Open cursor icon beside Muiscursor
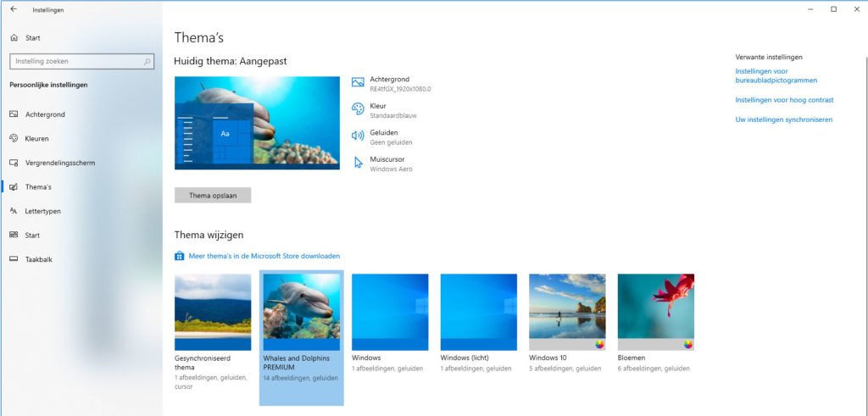The width and height of the screenshot is (868, 416). pos(359,163)
